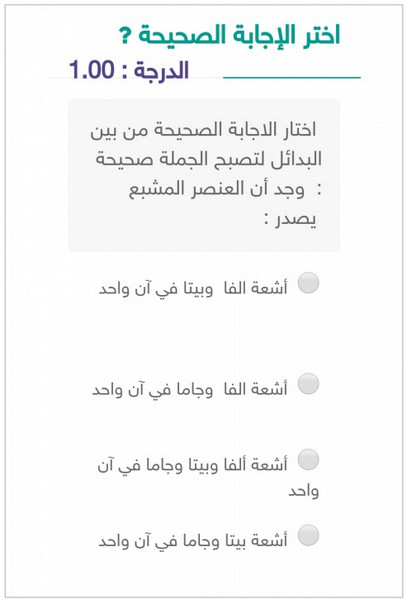Click the score value 1.00
This screenshot has width=406, height=600.
point(91,70)
